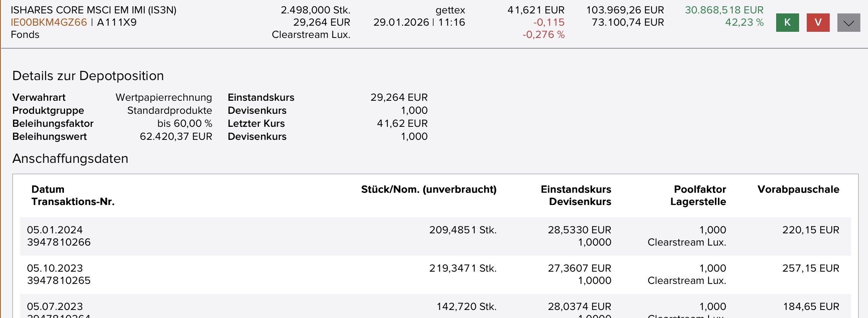Click the 220,15 EUR Vorabpauschale value
868x318 pixels.
(811, 230)
